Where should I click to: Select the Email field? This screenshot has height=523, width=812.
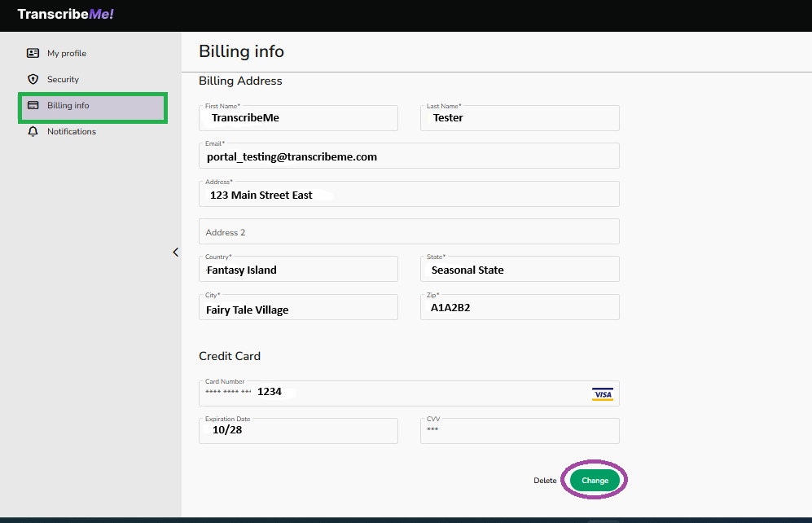[409, 156]
